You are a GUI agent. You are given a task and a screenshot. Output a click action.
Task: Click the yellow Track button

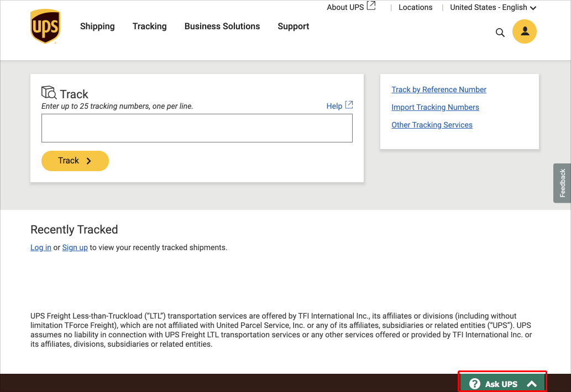coord(75,161)
